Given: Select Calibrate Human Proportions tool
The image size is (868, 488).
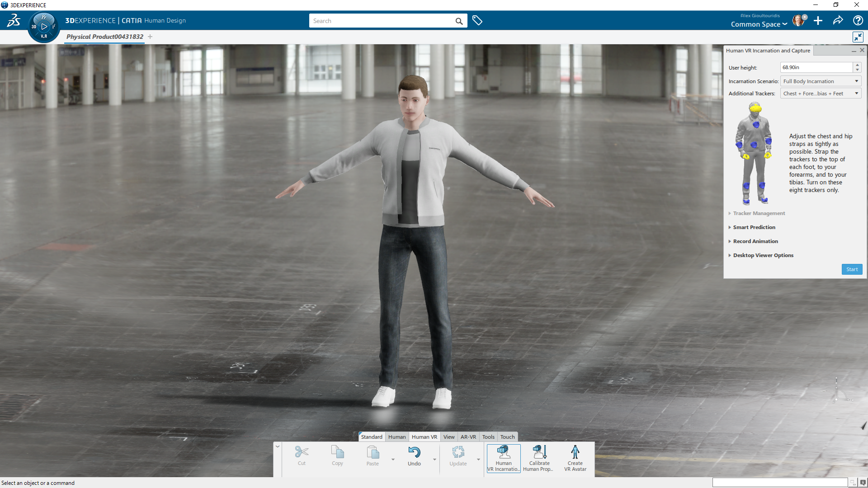Looking at the screenshot, I should click(539, 453).
